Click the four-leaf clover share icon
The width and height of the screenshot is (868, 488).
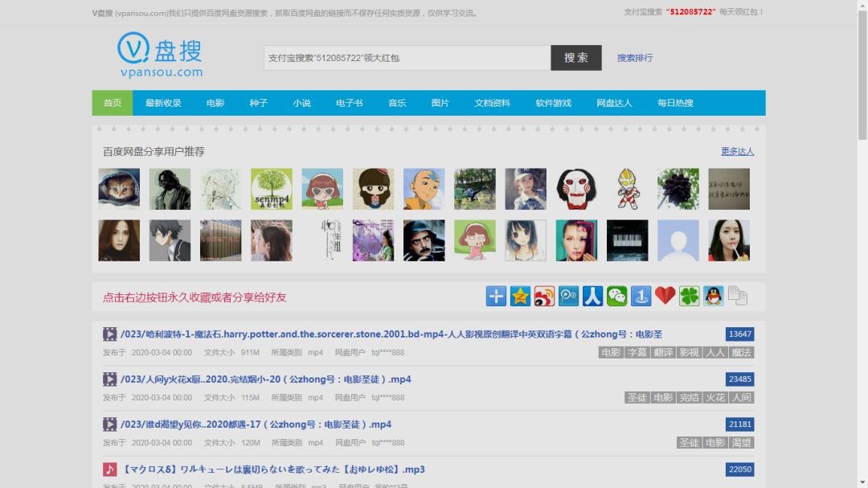pyautogui.click(x=689, y=296)
